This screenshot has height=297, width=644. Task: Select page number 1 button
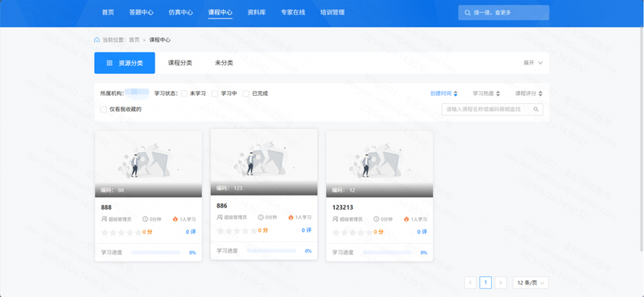point(485,283)
